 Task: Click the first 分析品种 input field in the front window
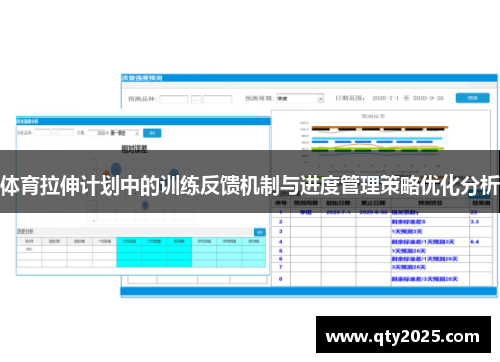(42, 133)
